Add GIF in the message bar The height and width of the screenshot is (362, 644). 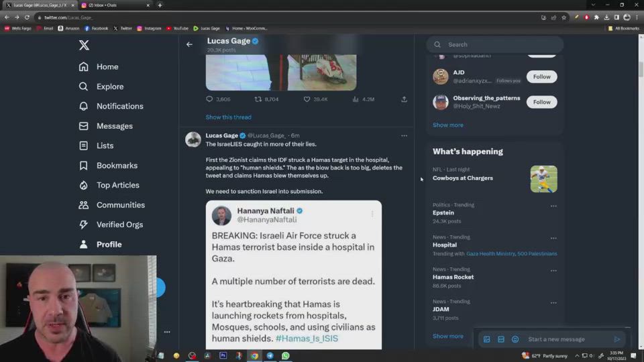501,339
